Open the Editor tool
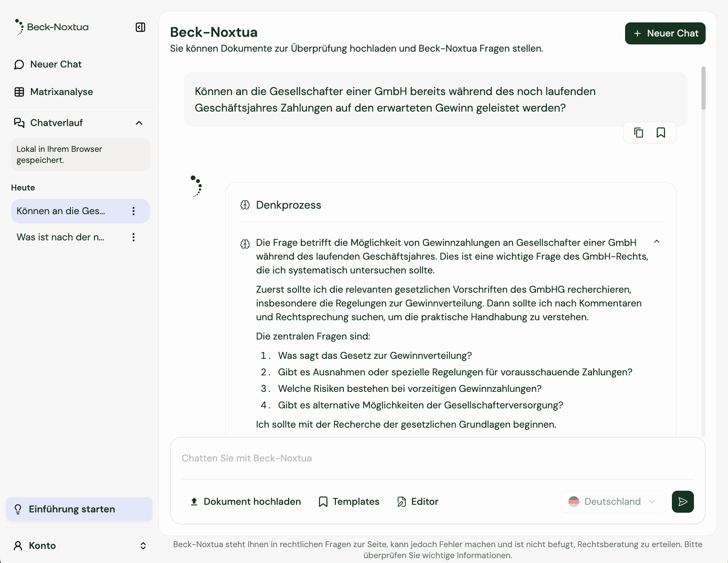The width and height of the screenshot is (728, 563). click(x=418, y=502)
